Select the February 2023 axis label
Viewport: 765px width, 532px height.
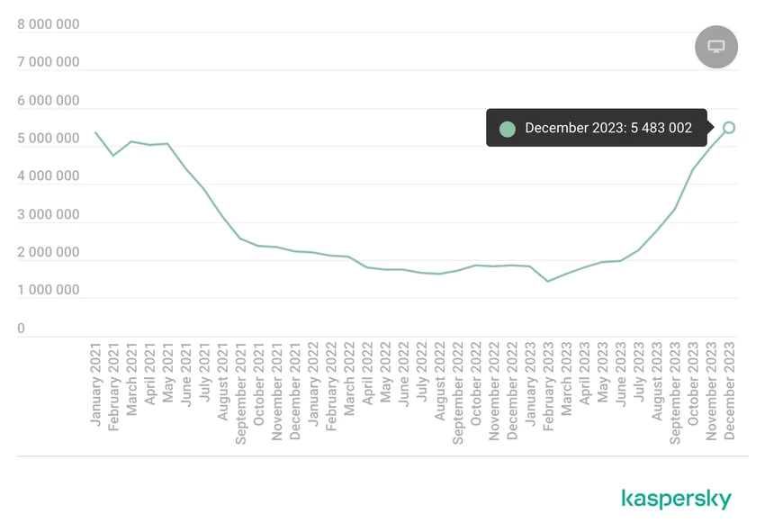click(548, 386)
